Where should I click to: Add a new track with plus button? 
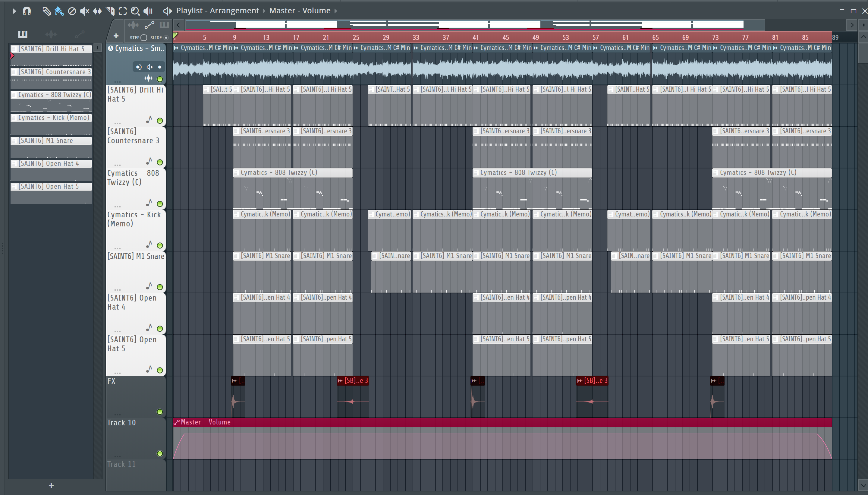(116, 36)
